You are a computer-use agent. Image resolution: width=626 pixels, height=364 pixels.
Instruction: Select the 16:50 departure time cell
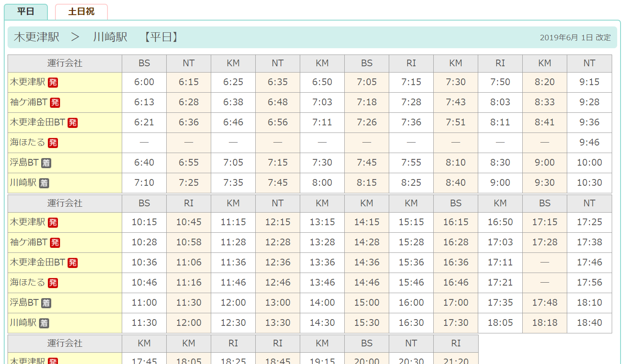click(x=500, y=222)
